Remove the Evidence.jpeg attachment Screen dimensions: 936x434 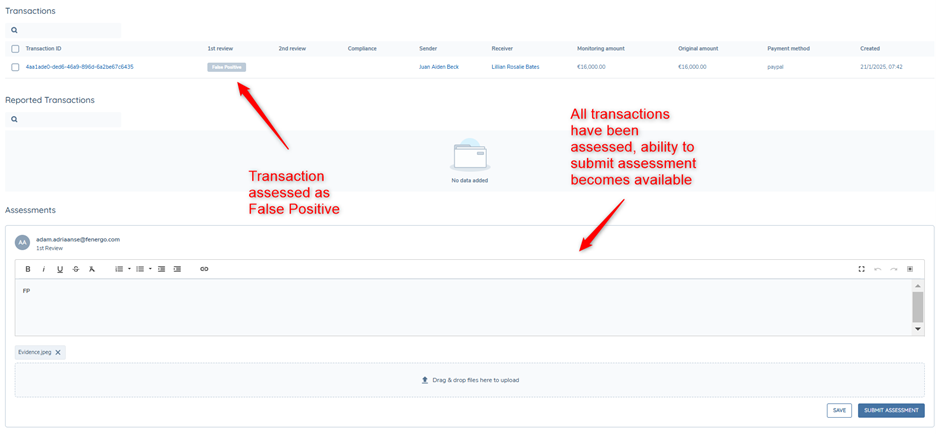pyautogui.click(x=58, y=352)
